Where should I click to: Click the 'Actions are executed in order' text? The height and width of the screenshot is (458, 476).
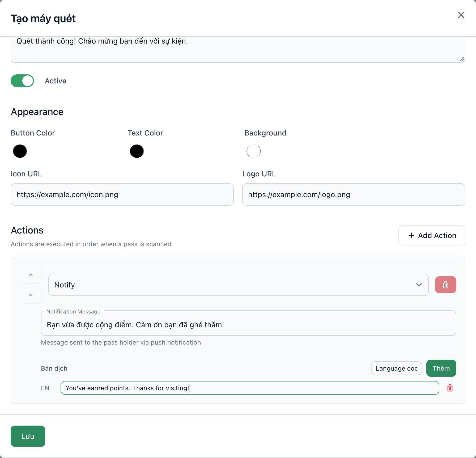[x=91, y=244]
